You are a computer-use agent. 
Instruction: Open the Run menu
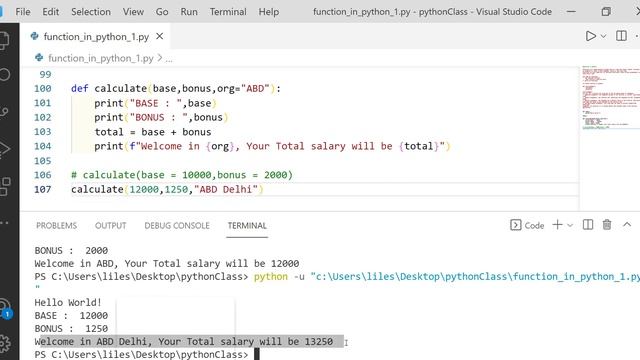point(189,12)
